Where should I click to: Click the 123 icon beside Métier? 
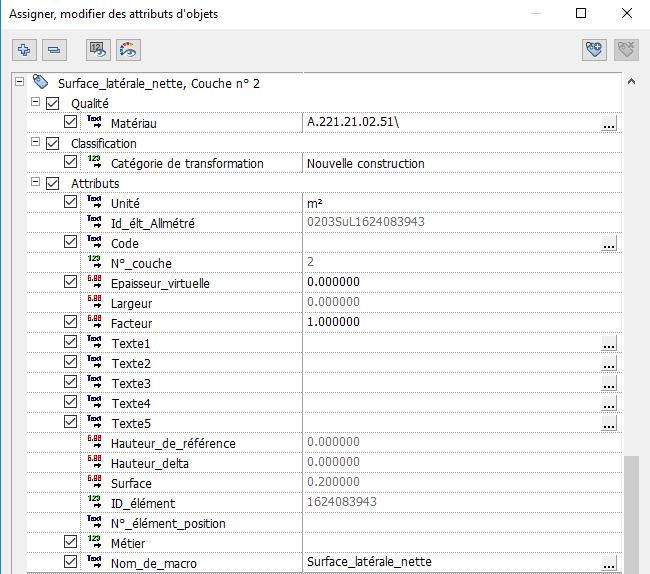point(95,542)
